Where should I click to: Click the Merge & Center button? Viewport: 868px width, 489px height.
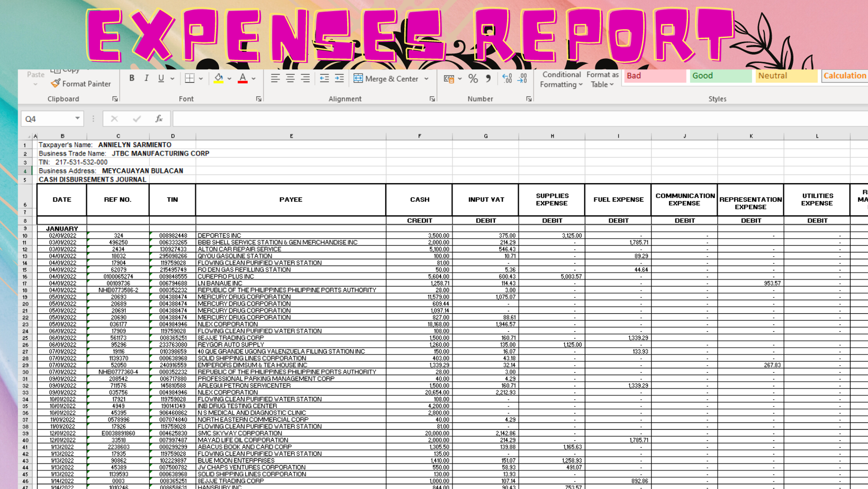point(386,78)
